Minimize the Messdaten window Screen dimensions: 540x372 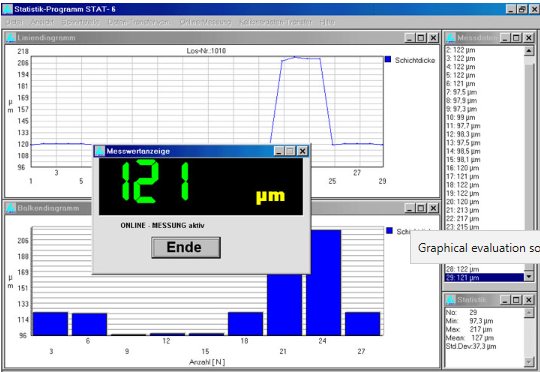click(x=505, y=38)
